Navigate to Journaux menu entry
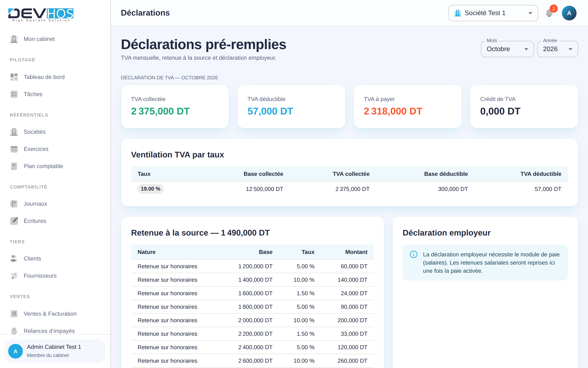 [x=55, y=204]
